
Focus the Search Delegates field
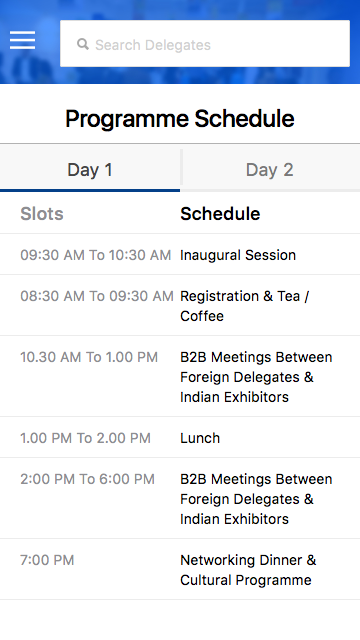pyautogui.click(x=205, y=43)
